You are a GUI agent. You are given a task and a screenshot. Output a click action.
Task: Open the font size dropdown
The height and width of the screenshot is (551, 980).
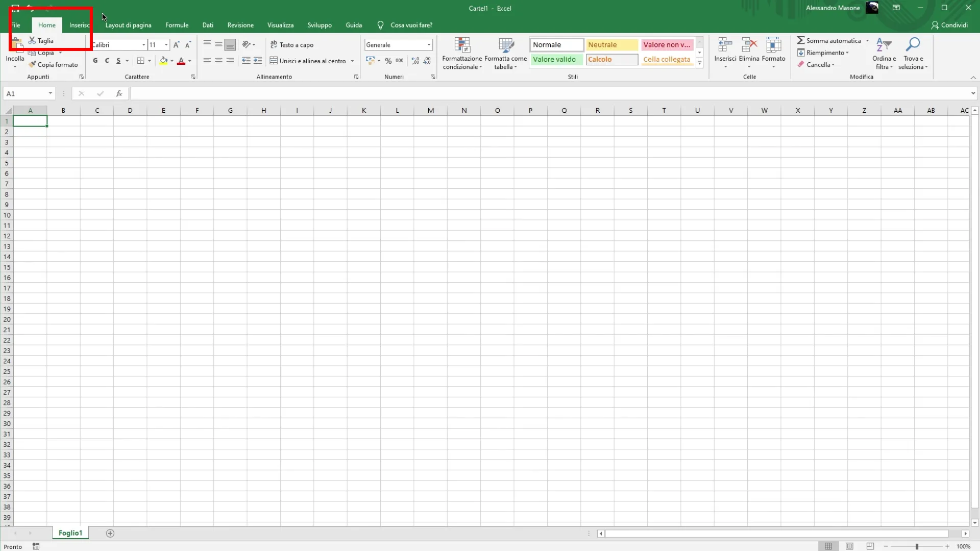coord(166,45)
